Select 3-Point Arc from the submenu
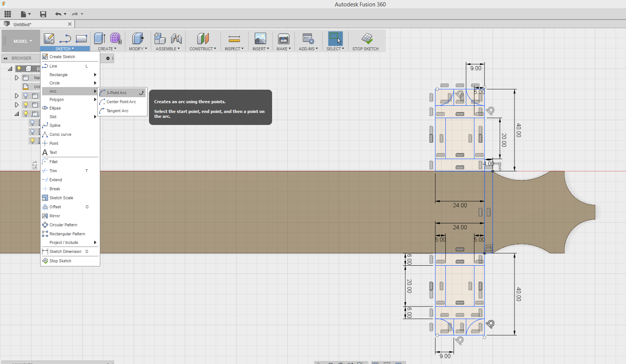The image size is (626, 364). click(122, 93)
